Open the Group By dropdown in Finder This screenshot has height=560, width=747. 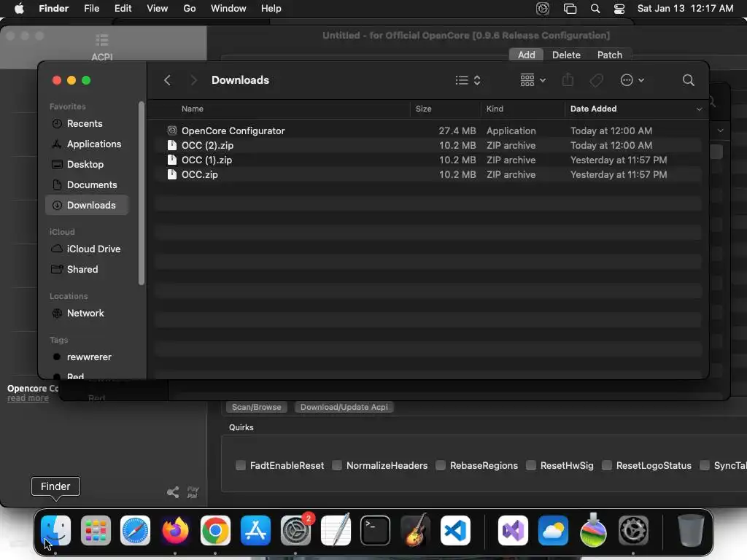click(x=533, y=80)
